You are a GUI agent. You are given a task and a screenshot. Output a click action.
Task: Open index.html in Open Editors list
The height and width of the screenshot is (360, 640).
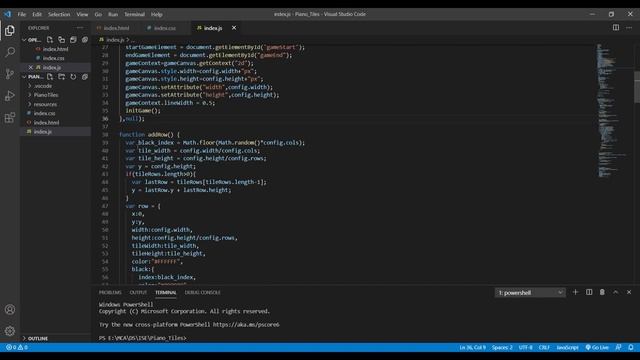tap(56, 49)
